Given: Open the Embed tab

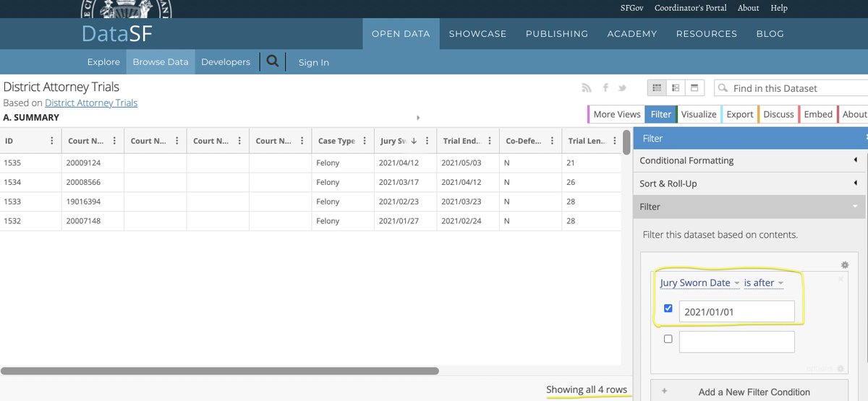Looking at the screenshot, I should 818,114.
